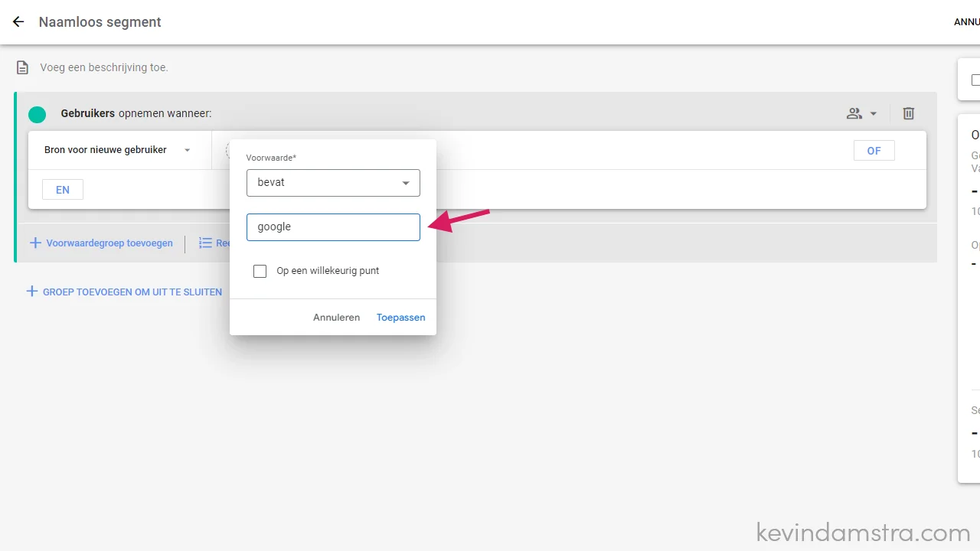Click Voorwaardegroep toevoegen link

coord(109,243)
